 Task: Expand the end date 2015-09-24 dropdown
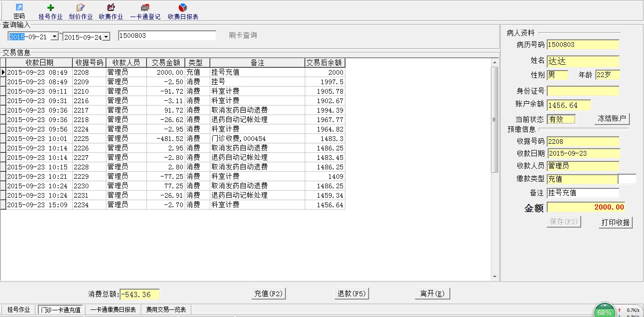tap(106, 36)
